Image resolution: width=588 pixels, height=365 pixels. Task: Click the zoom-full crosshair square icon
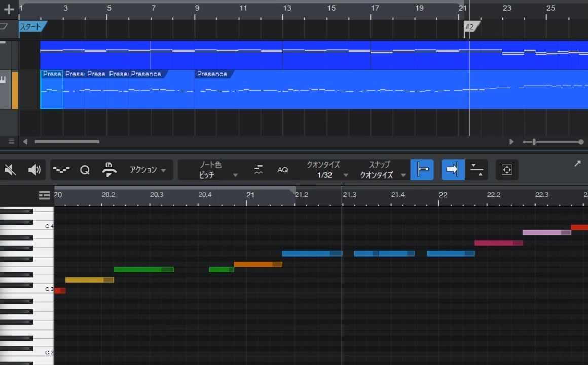point(507,170)
